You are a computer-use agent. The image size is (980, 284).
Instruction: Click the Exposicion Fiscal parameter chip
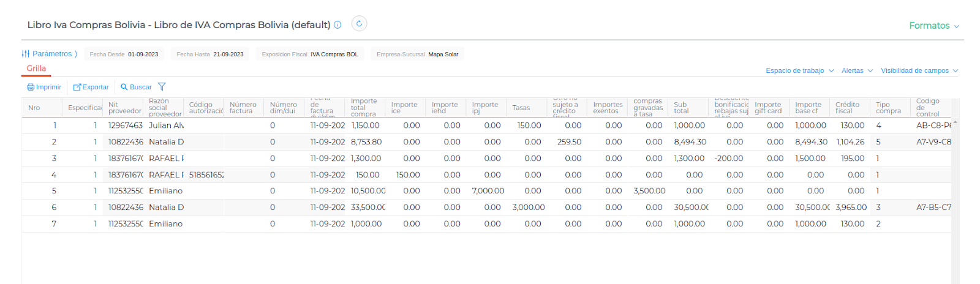[309, 54]
